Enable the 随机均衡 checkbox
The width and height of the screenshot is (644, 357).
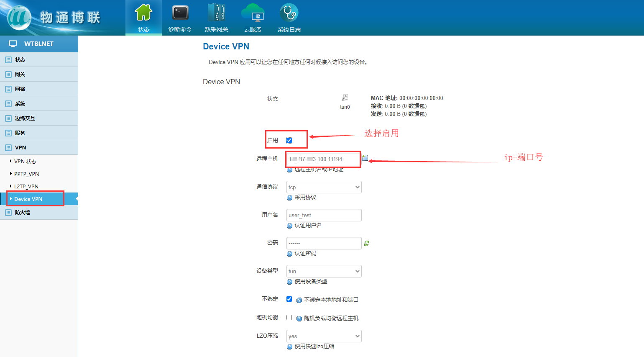point(289,317)
